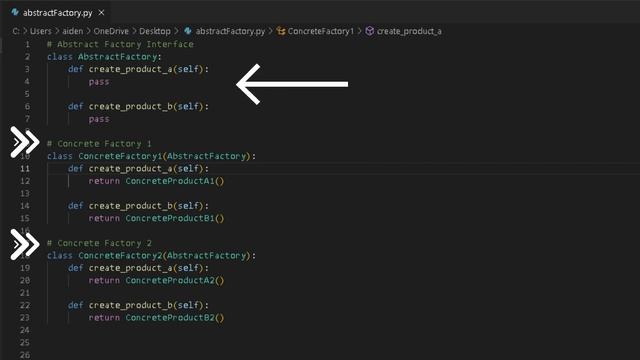The height and width of the screenshot is (360, 640).
Task: Click '(AbstractFactory)' on ConcreteFactory2 line
Action: (x=207, y=256)
